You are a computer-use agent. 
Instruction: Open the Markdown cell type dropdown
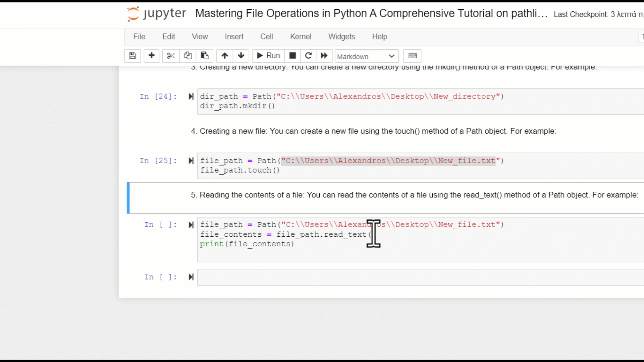pyautogui.click(x=366, y=56)
